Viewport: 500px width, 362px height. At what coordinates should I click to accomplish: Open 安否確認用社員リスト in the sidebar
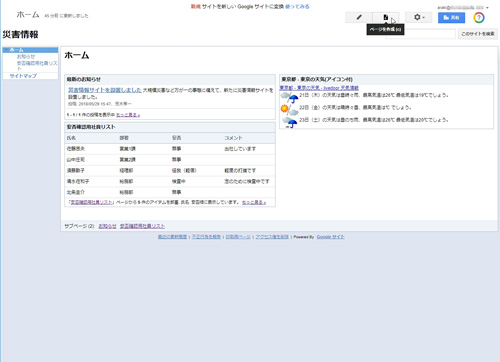coord(37,66)
